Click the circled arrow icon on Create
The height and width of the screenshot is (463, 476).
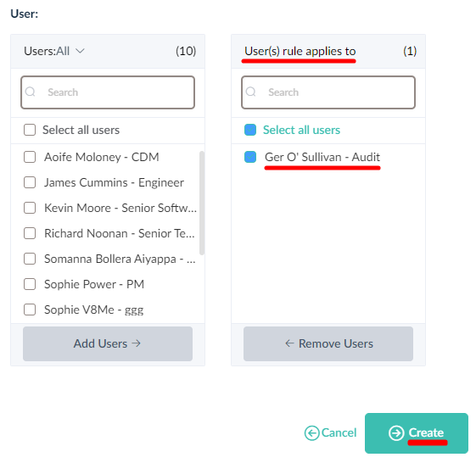tap(396, 432)
